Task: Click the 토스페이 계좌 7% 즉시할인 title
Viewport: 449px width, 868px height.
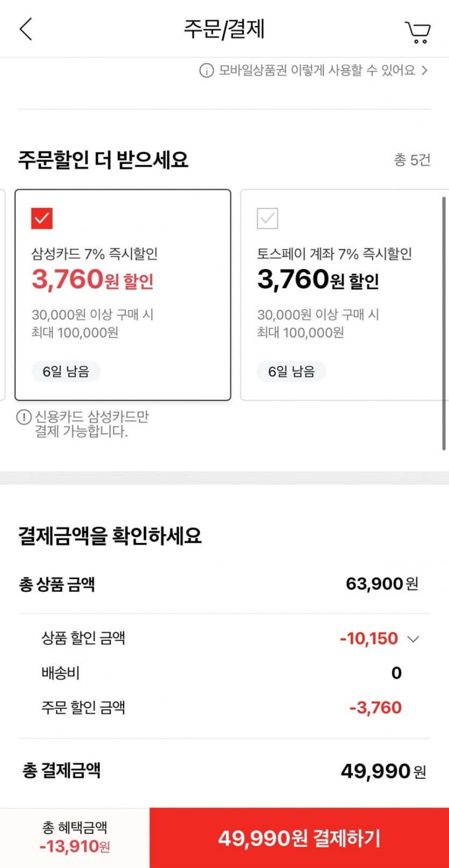Action: coord(334,254)
